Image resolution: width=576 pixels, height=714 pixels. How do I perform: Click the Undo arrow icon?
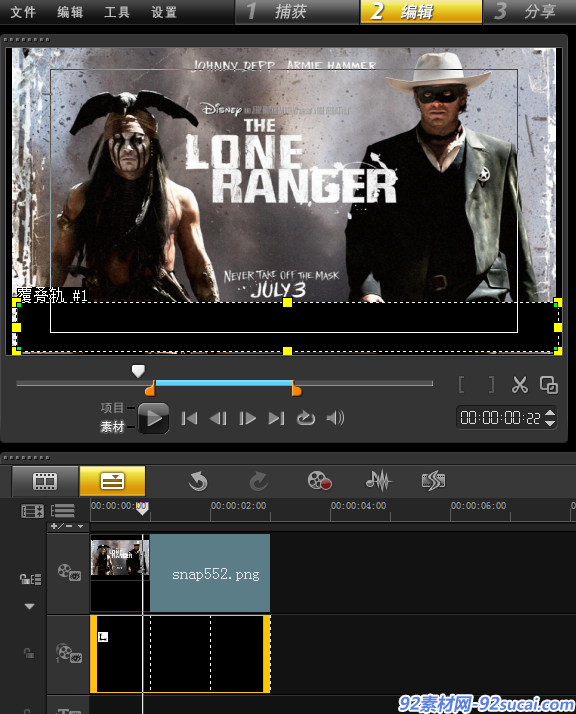tap(198, 481)
